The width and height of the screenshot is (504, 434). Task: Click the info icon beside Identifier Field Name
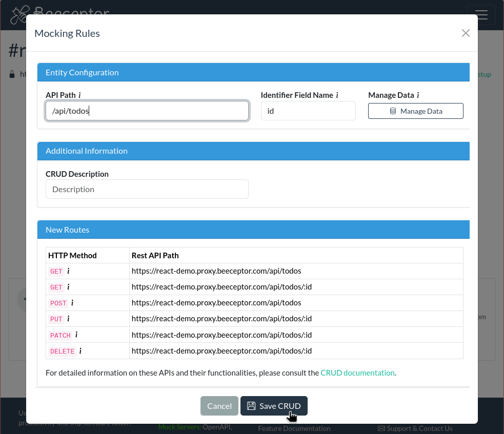(337, 94)
